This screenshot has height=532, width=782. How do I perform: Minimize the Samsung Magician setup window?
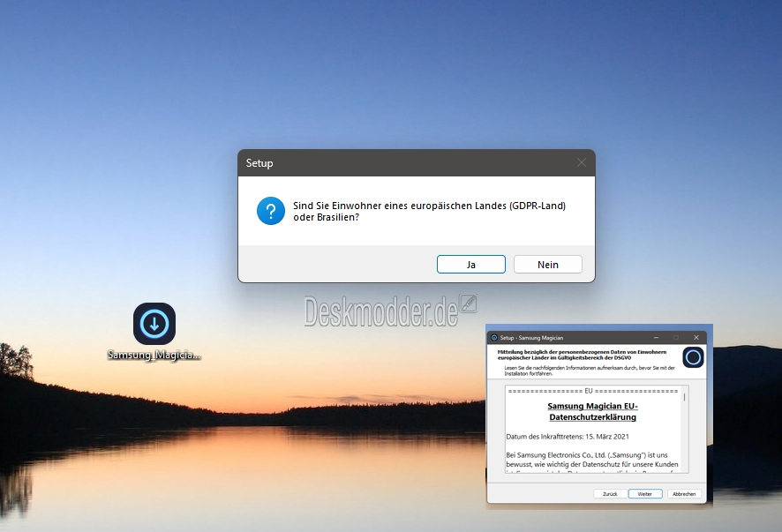coord(657,338)
